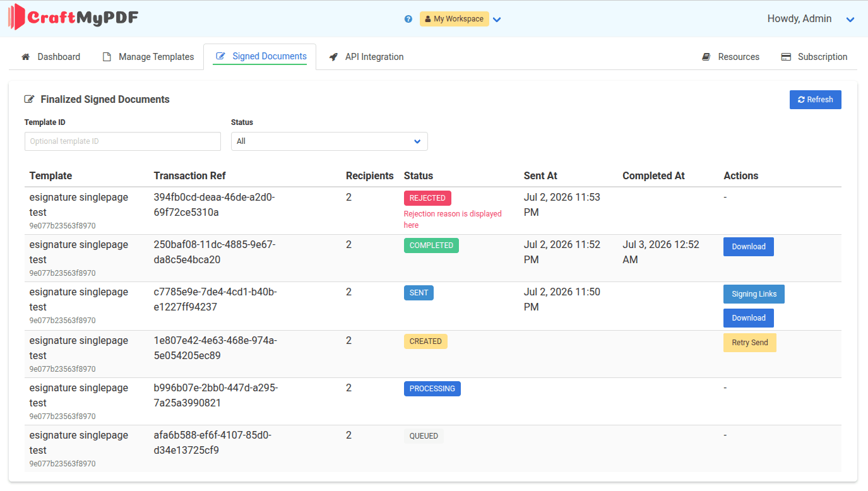
Task: Click the Resources book icon
Action: [706, 57]
